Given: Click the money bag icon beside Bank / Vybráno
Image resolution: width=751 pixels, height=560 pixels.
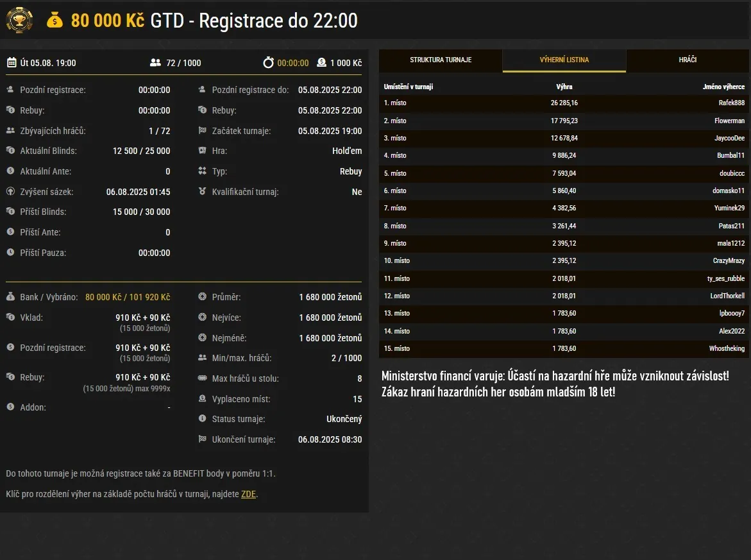Looking at the screenshot, I should pyautogui.click(x=10, y=297).
